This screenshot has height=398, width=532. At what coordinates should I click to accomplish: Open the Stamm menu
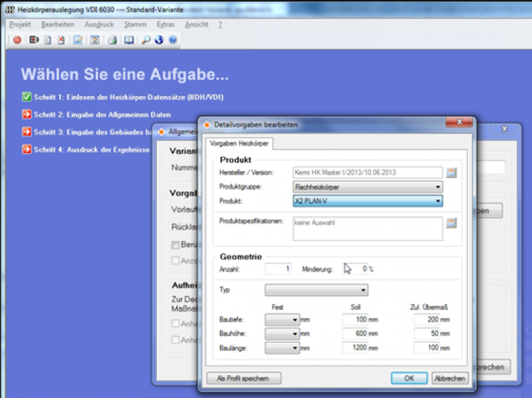134,25
